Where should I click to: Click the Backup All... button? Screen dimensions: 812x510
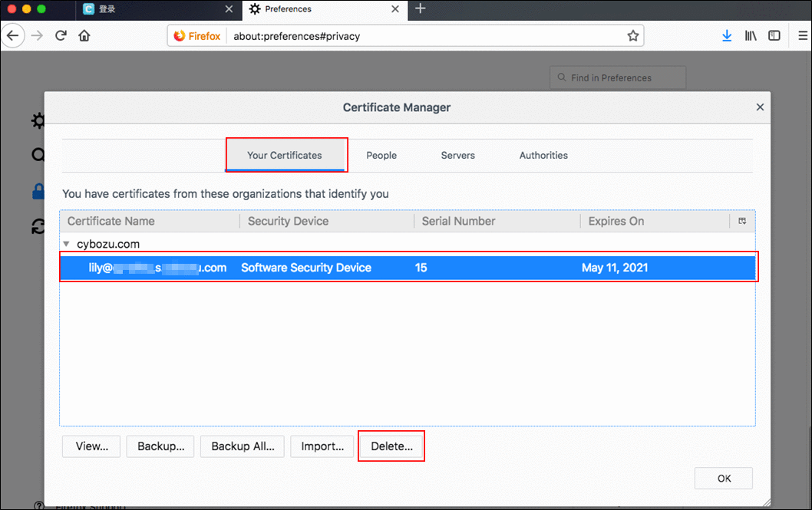243,446
